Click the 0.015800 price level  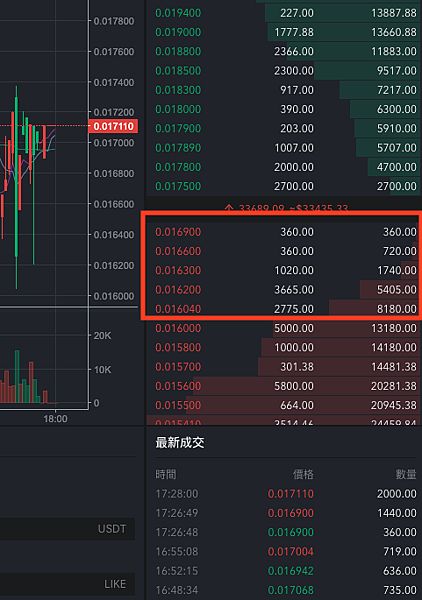point(178,347)
